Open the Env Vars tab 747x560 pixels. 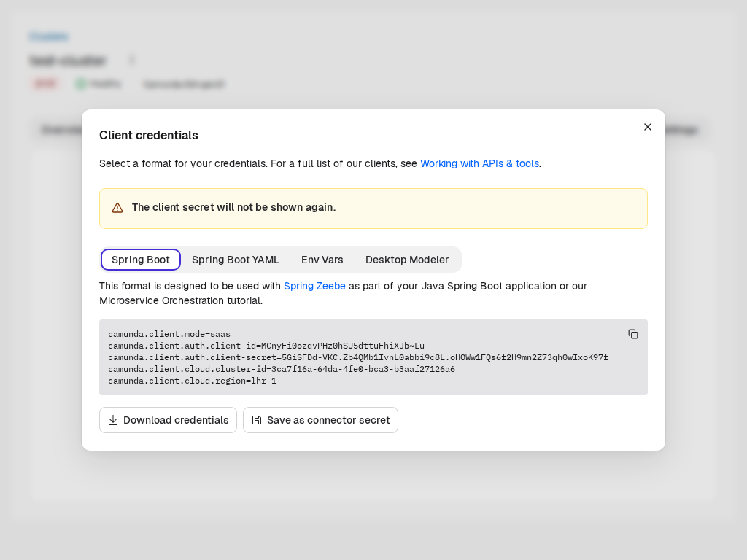coord(322,260)
